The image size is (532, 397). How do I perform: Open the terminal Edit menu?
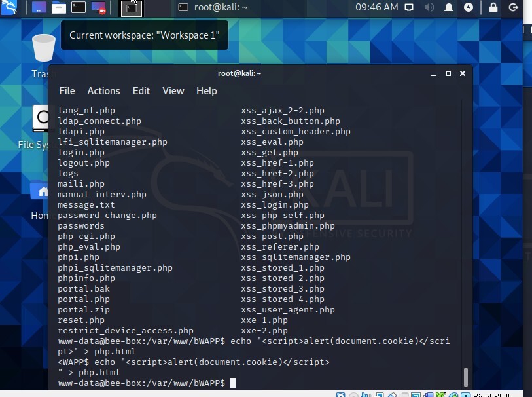coord(141,91)
